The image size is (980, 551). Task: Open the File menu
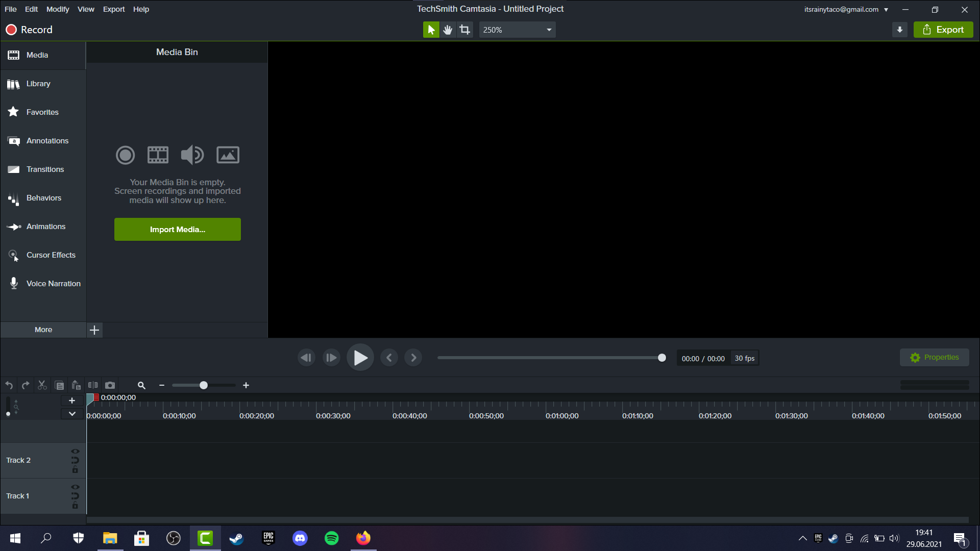pos(11,9)
